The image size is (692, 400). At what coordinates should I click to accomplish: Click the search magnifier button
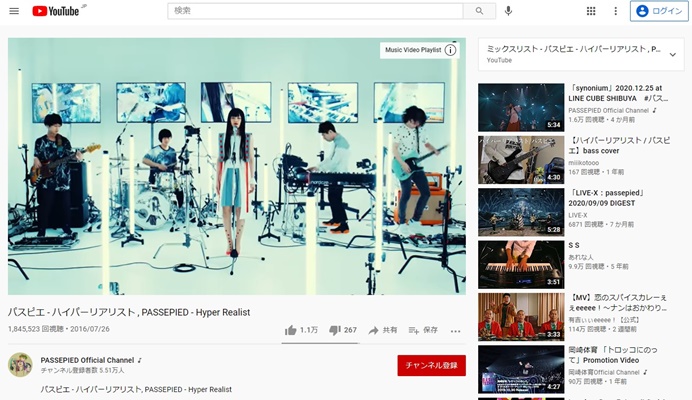click(479, 11)
